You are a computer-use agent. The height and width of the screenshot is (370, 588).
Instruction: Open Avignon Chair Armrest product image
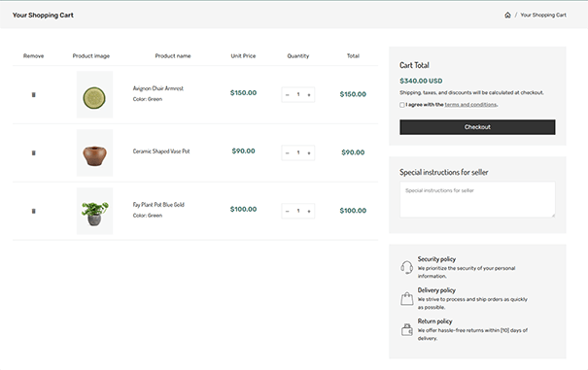94,94
